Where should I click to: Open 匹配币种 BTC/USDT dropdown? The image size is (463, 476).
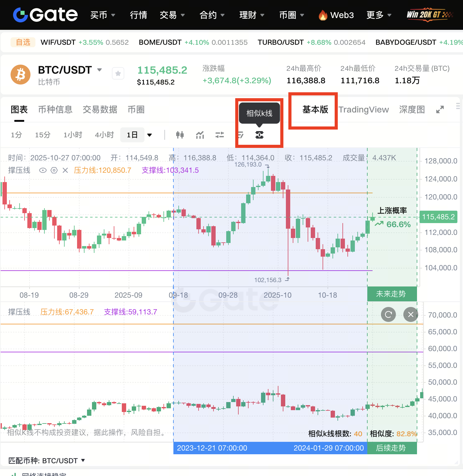pyautogui.click(x=83, y=460)
